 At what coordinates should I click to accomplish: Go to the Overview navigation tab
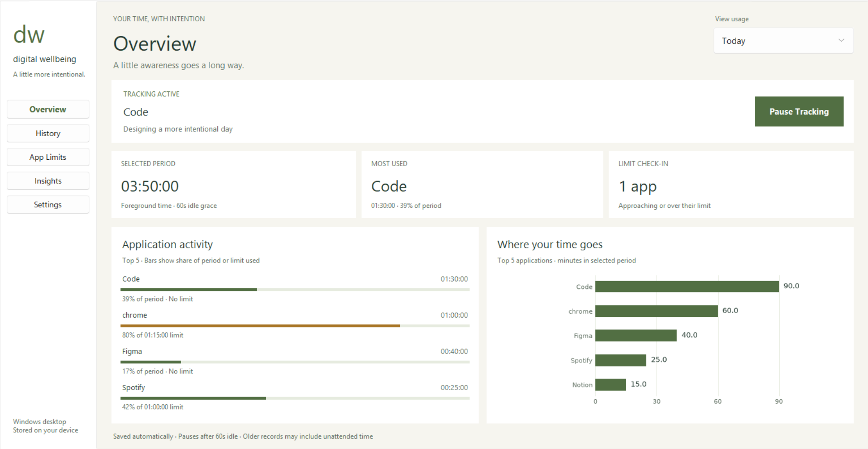(x=48, y=110)
